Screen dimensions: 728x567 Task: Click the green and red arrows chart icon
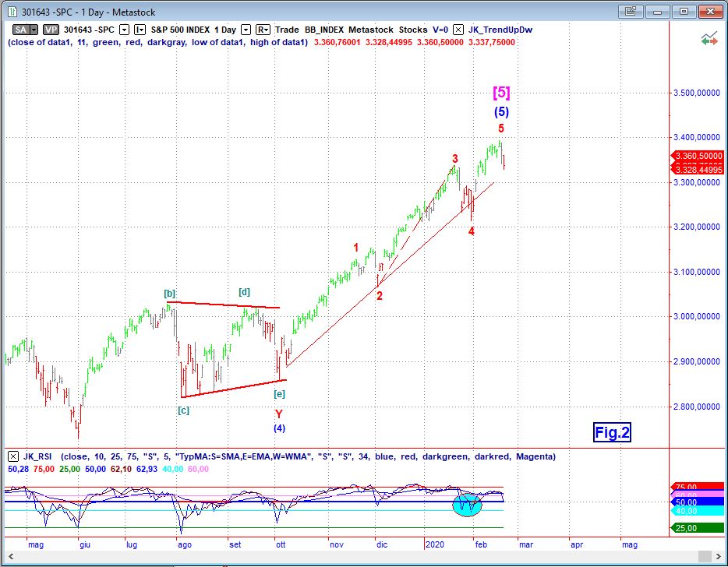[x=709, y=39]
